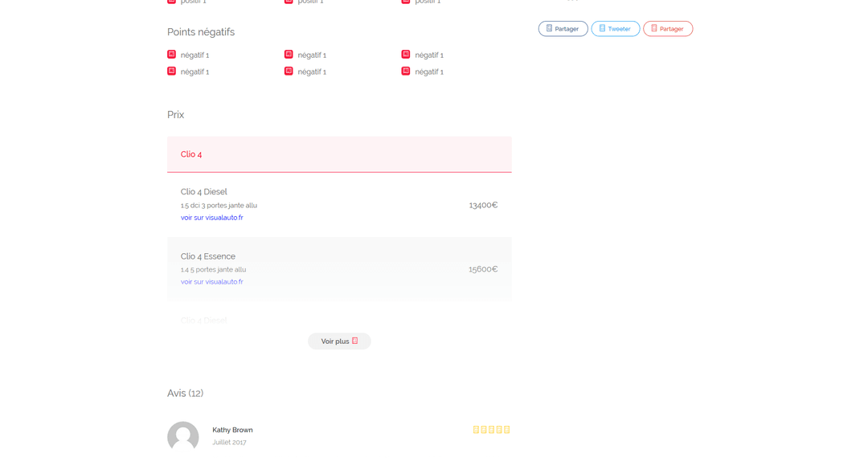The height and width of the screenshot is (458, 868).
Task: Click the 1.5 dci 3 portes description
Action: [219, 205]
